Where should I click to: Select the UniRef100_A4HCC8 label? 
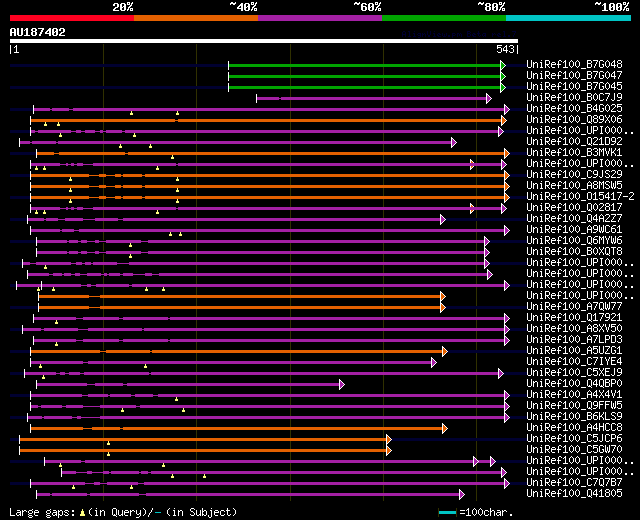point(574,427)
